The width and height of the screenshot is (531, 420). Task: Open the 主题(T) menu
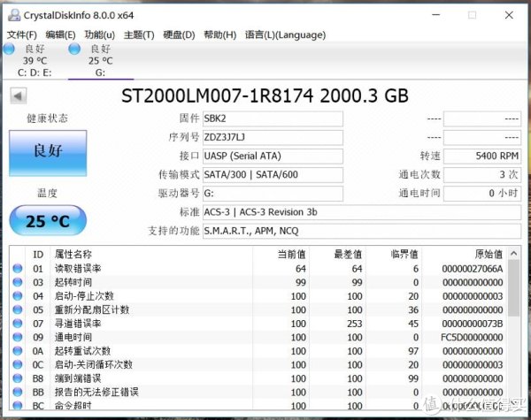(x=139, y=34)
